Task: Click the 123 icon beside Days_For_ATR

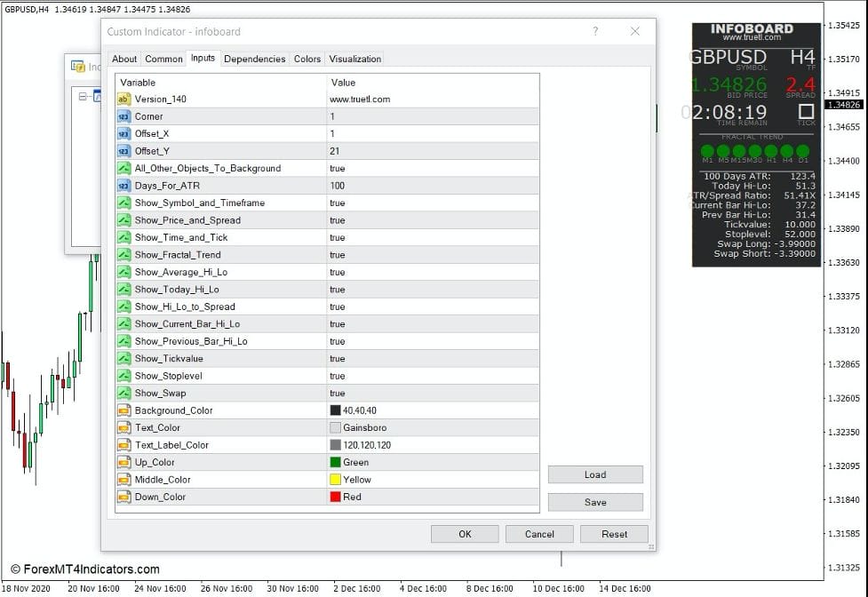Action: (x=123, y=186)
